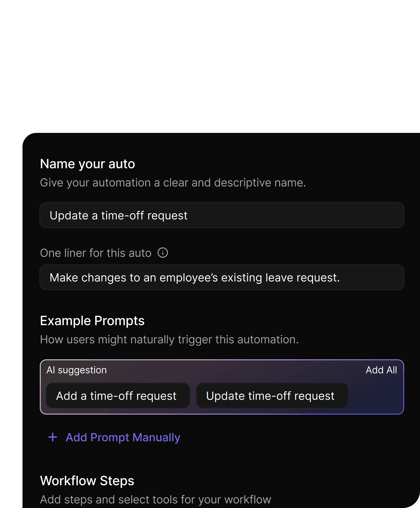The image size is (420, 508).
Task: Click the 'AI suggestion' label
Action: (77, 370)
